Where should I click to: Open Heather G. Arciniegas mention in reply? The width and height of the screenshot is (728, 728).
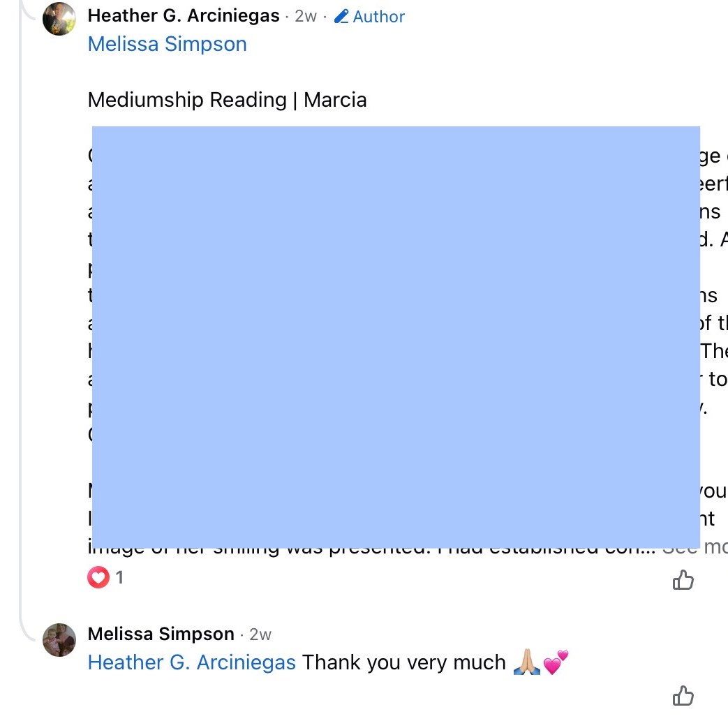[192, 662]
